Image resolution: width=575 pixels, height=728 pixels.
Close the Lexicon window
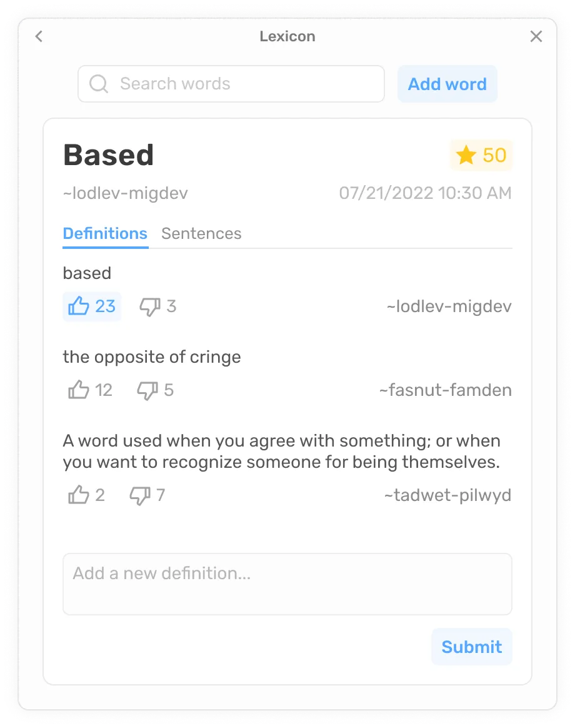pyautogui.click(x=536, y=37)
